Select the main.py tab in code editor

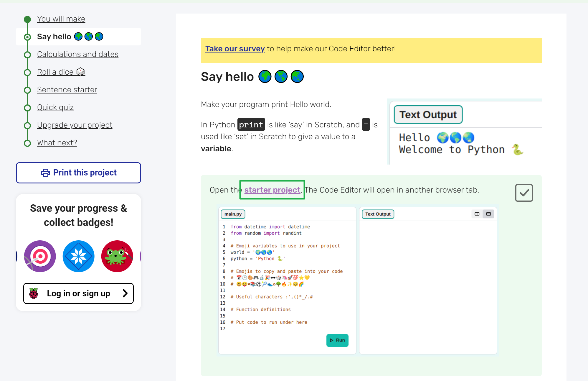pyautogui.click(x=232, y=214)
